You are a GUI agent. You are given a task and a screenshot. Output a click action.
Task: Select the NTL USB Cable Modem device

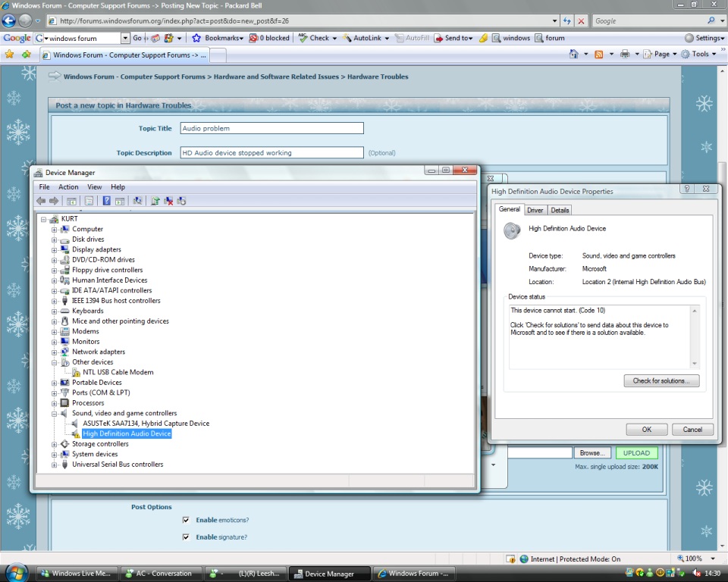(118, 372)
